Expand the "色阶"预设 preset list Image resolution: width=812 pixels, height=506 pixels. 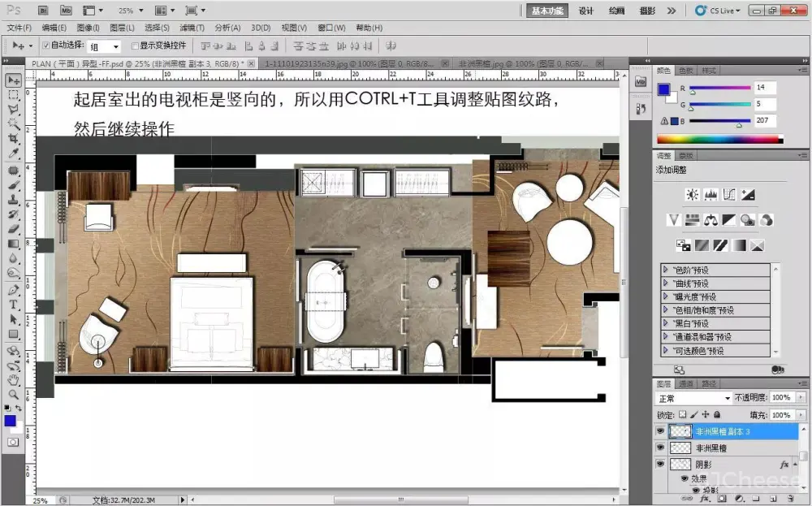[x=667, y=270]
